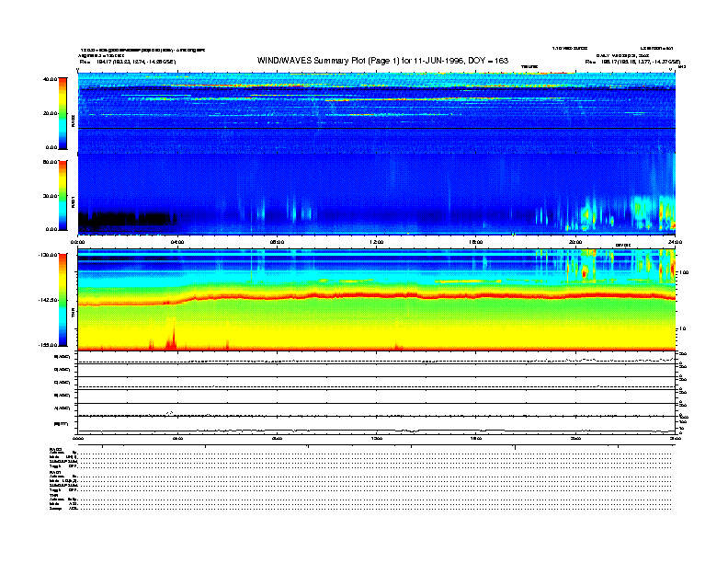Click the -130.00 label on TNR color scale
The width and height of the screenshot is (728, 563).
[x=48, y=255]
